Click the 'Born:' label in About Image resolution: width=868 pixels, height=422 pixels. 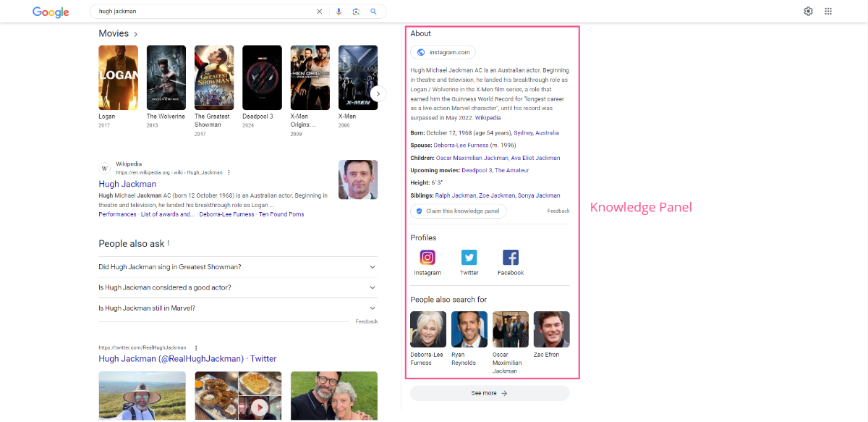pyautogui.click(x=417, y=133)
